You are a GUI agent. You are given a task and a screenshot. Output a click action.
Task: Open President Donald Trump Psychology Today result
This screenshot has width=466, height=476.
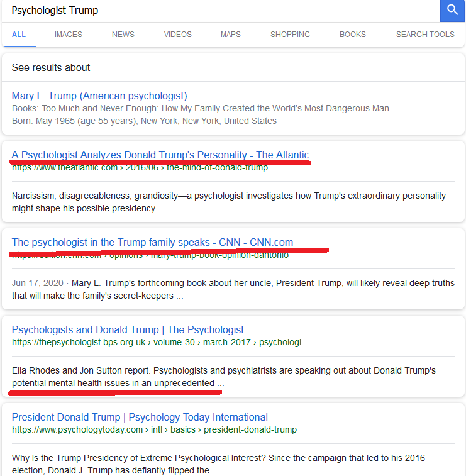140,417
